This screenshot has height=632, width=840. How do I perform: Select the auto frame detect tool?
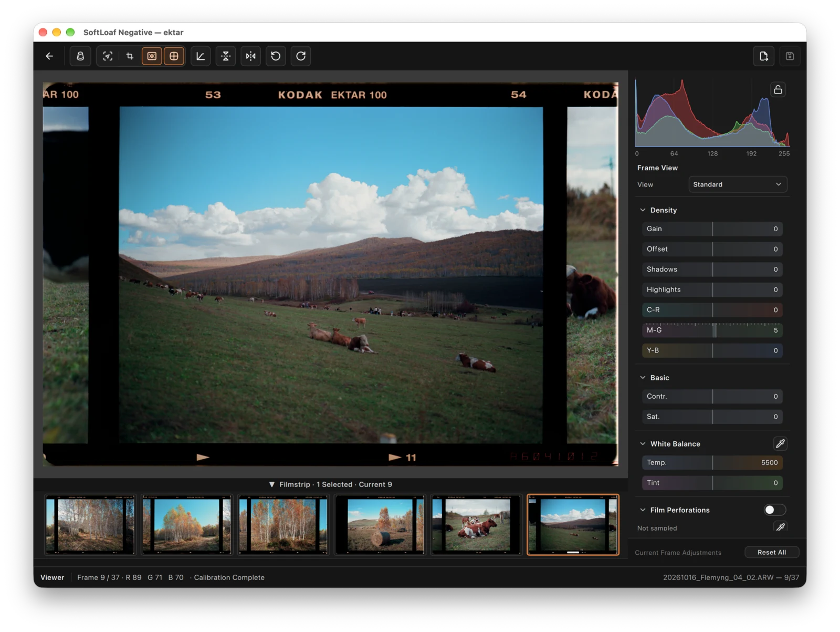tap(108, 56)
